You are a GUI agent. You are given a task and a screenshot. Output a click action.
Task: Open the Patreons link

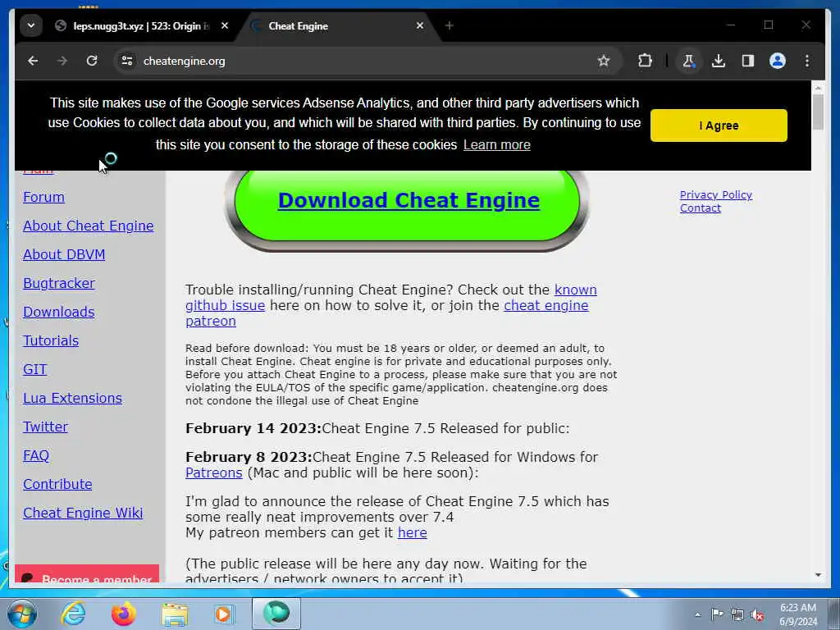[x=214, y=473]
